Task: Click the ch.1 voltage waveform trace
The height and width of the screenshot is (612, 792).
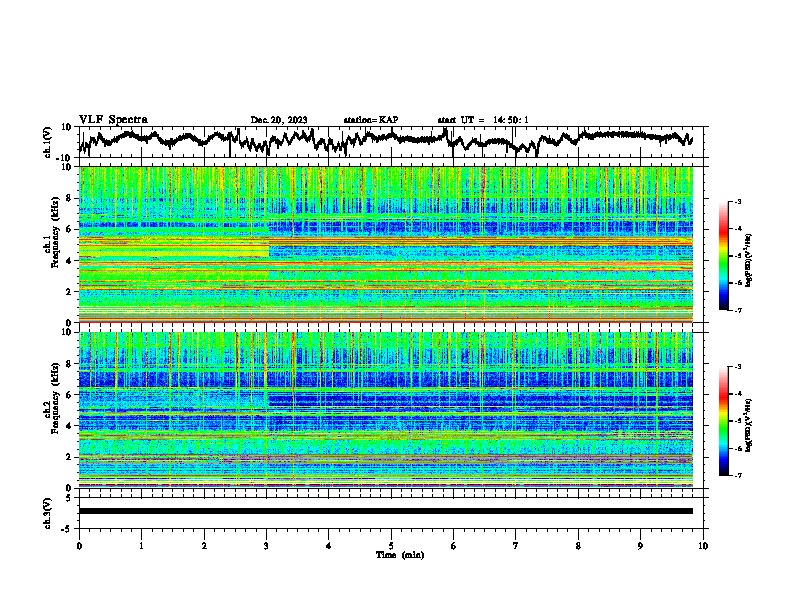Action: [x=385, y=141]
